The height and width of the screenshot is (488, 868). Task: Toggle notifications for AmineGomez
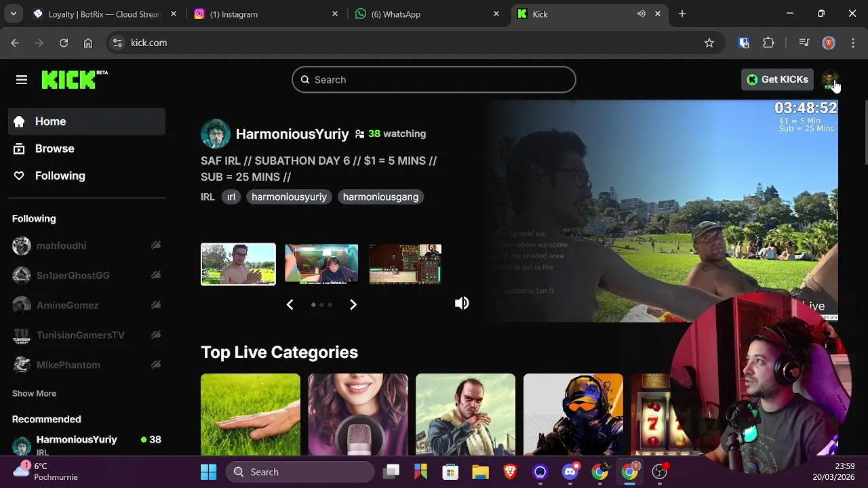point(156,305)
